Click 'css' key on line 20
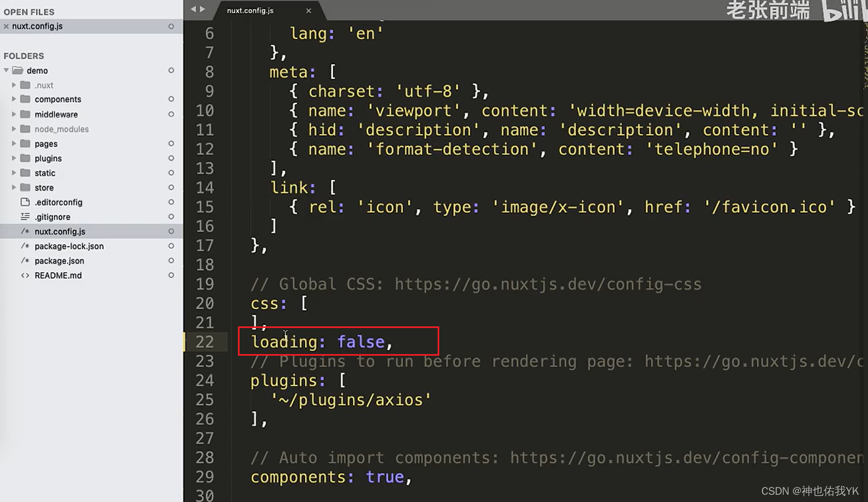 [x=265, y=304]
